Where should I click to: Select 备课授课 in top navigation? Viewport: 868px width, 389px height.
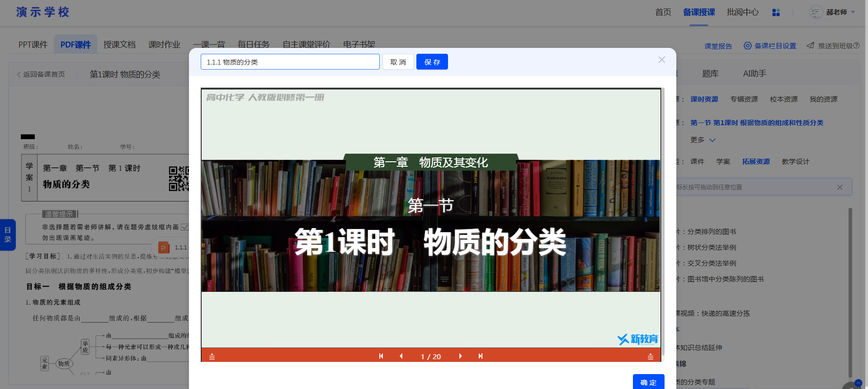coord(699,12)
